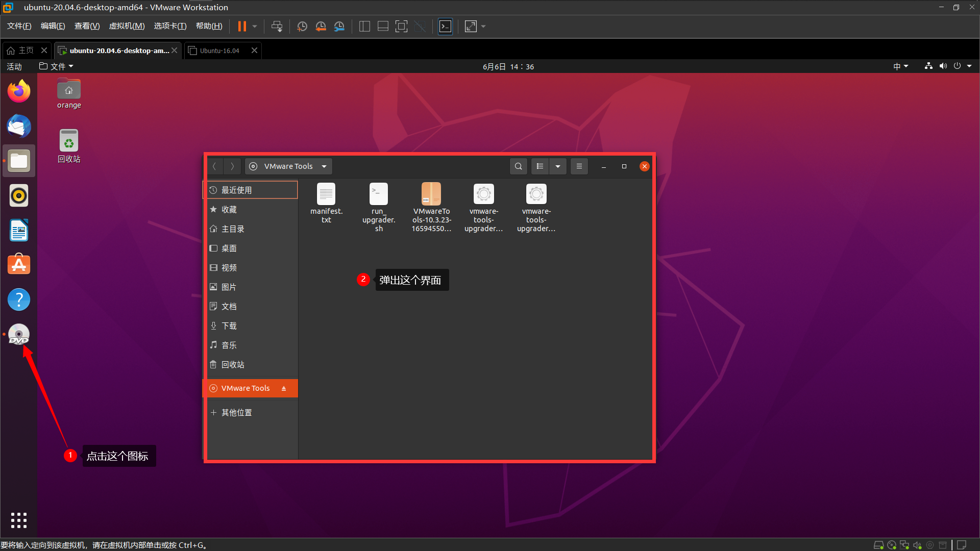Screen dimensions: 980x551
Task: Select the run_upgrader.sh script
Action: pyautogui.click(x=379, y=208)
